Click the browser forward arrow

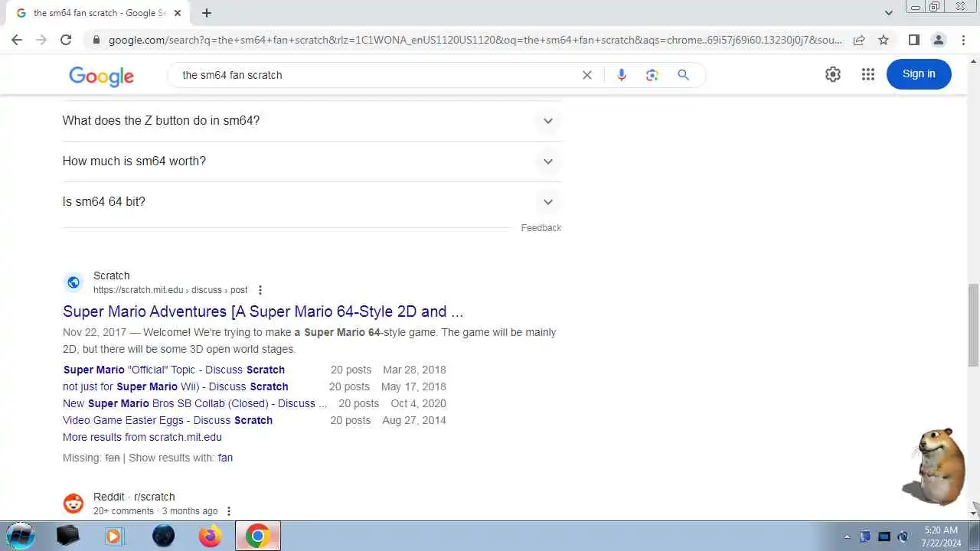(41, 40)
